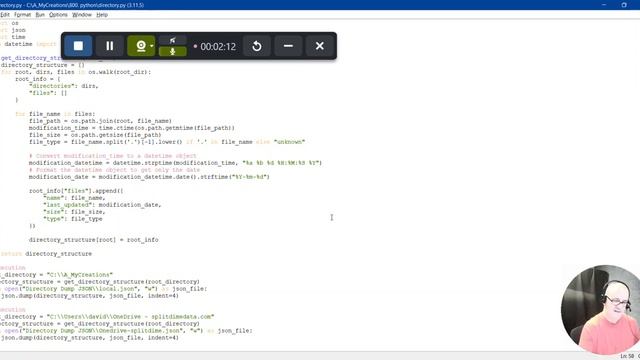Viewport: 640px width, 360px height.
Task: Click the Ln: 50 status indicator
Action: tap(627, 356)
